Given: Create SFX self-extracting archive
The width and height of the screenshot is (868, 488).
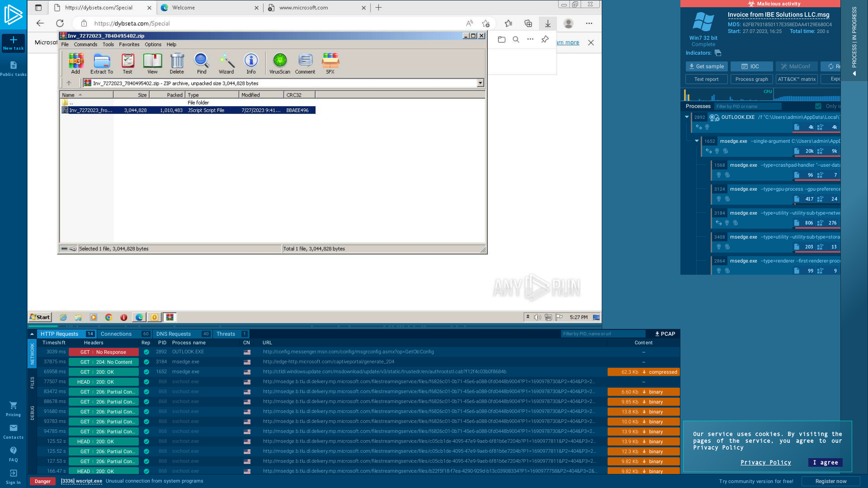Looking at the screenshot, I should [x=330, y=63].
